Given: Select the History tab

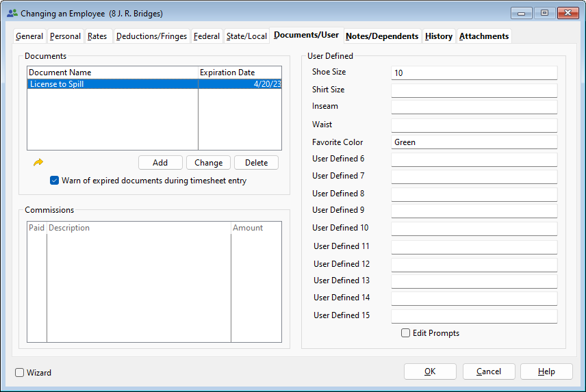Looking at the screenshot, I should click(x=438, y=36).
